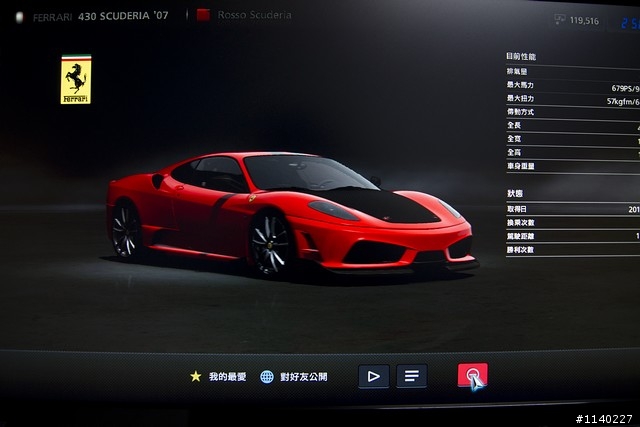Click the 車身重量 row label
Image resolution: width=640 pixels, height=427 pixels.
(520, 166)
